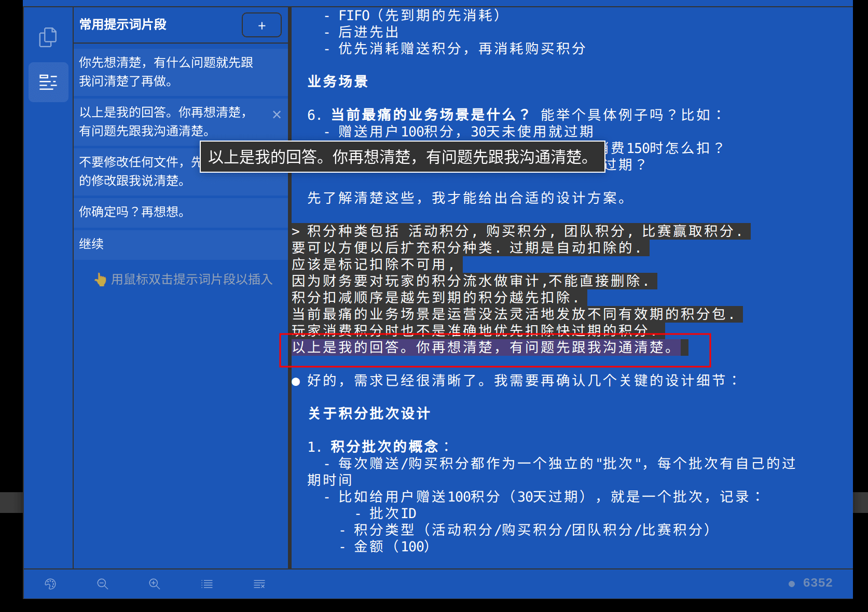868x612 pixels.
Task: Click the status dot beside the character count
Action: [x=791, y=583]
